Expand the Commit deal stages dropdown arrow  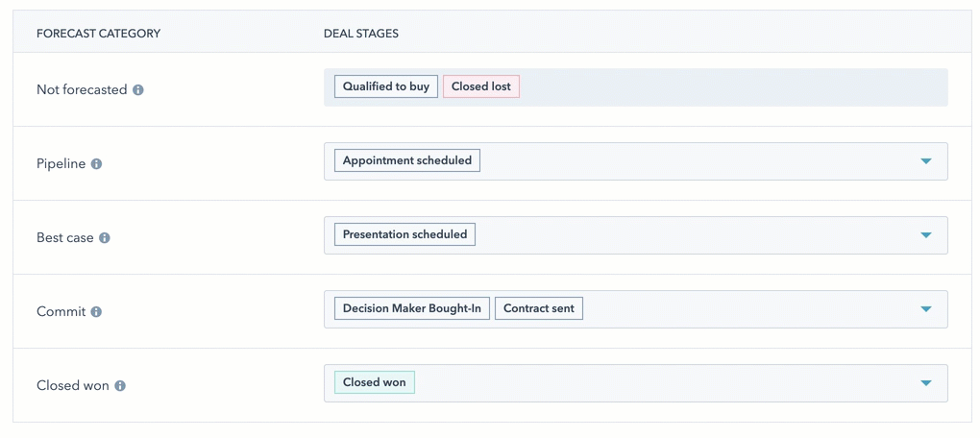pyautogui.click(x=925, y=309)
